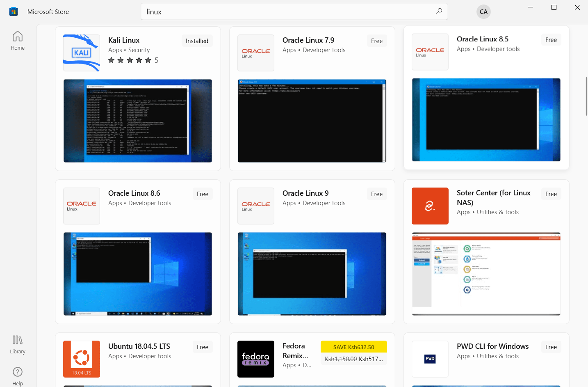Click the Installed badge on Kali Linux
Viewport: 588px width, 387px height.
[197, 41]
